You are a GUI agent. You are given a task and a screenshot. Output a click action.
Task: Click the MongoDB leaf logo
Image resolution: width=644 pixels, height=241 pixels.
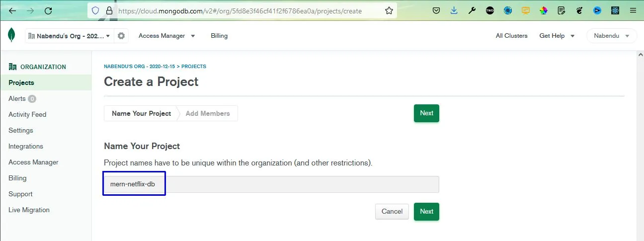(11, 35)
